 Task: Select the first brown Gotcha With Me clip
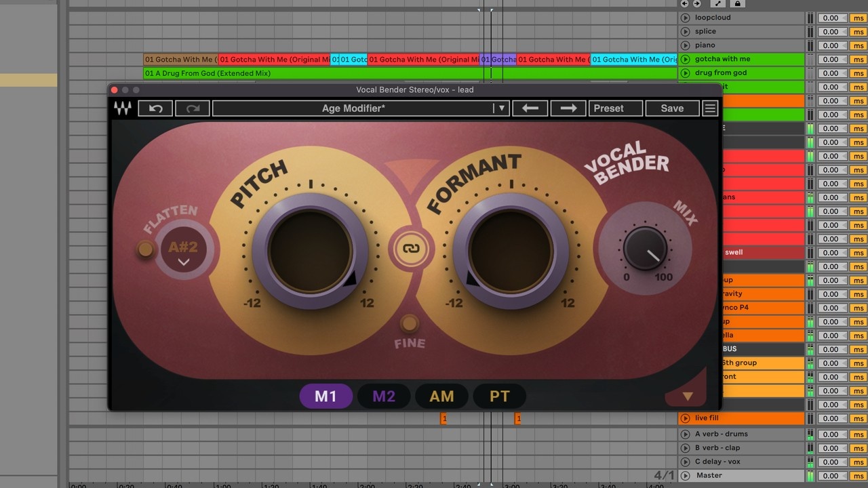click(x=180, y=60)
